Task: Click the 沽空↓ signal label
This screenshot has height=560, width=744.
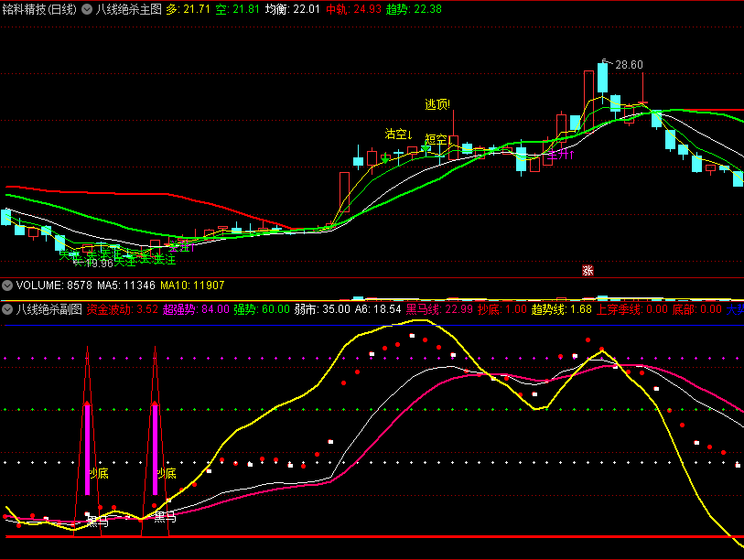Action: [399, 135]
